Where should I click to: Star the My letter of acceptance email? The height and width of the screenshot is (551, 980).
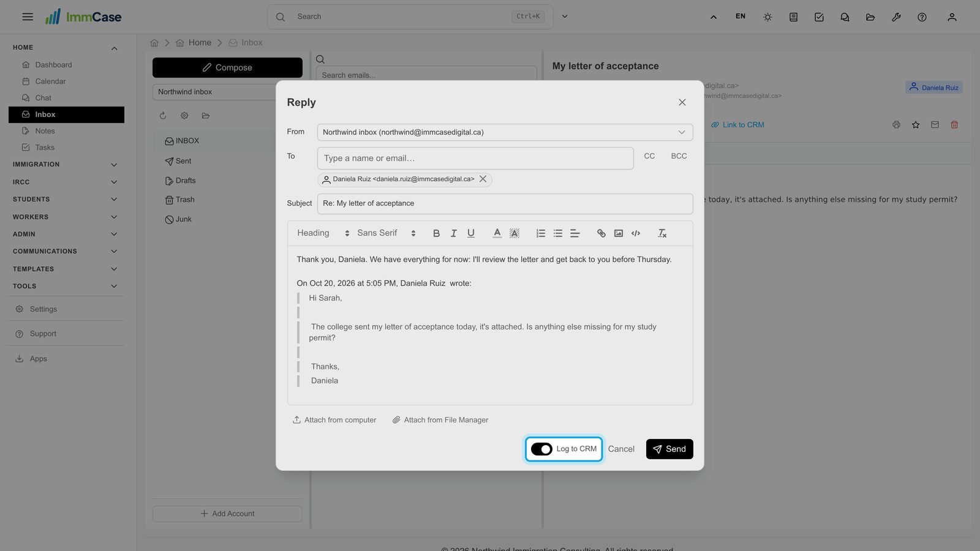point(916,125)
